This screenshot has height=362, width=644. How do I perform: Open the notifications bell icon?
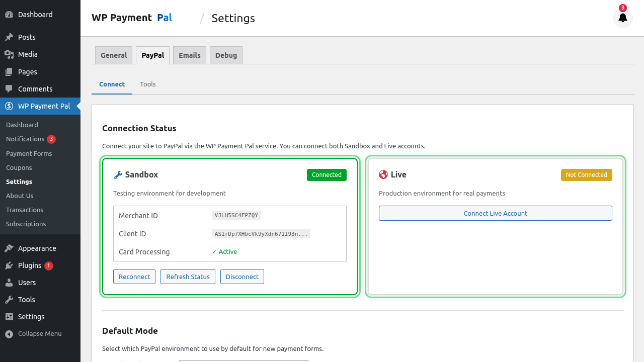(623, 18)
